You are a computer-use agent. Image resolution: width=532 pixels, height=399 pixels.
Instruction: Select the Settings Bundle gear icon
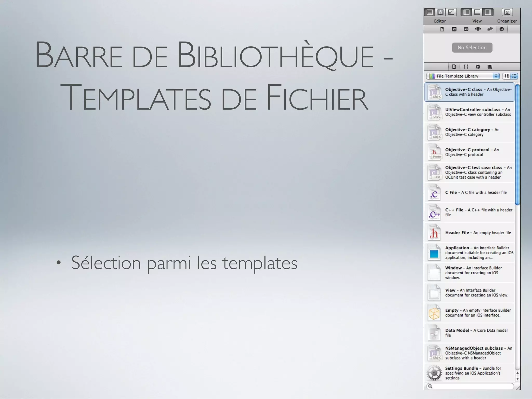434,373
